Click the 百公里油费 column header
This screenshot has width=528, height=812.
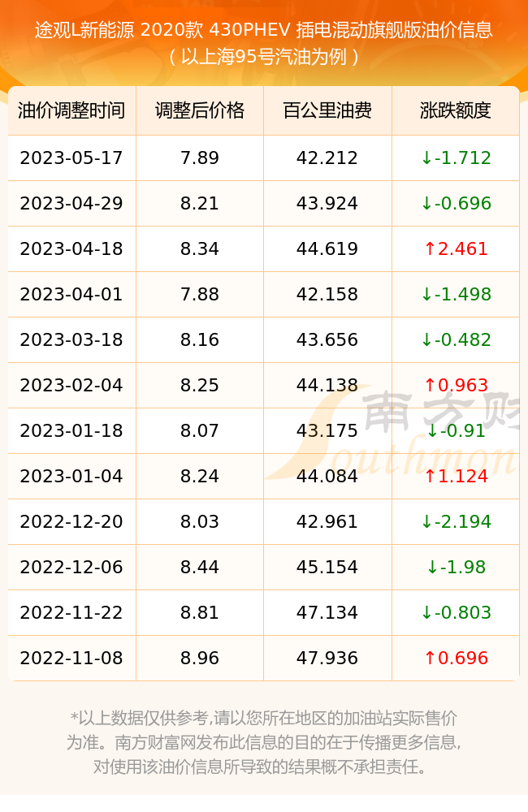[327, 110]
